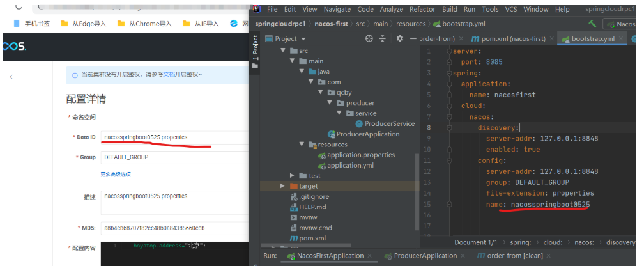Viewport: 644px width, 266px height.
Task: Click the ProducerApplication Spring class icon
Action: [x=331, y=134]
